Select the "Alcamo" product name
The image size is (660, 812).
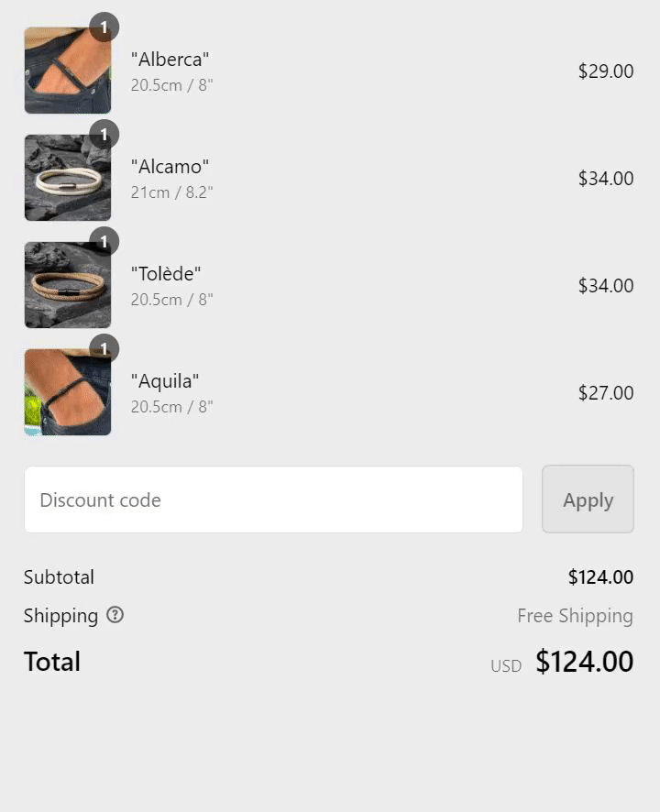click(x=170, y=167)
